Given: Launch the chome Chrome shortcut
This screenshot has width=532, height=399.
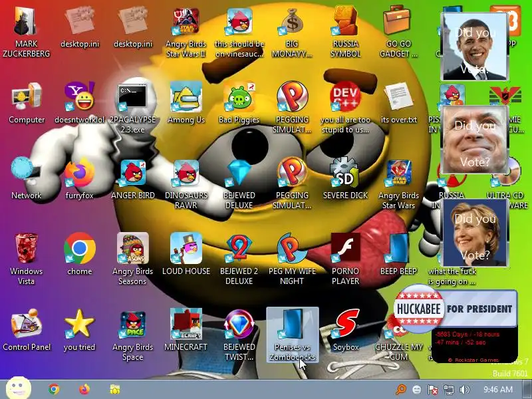Looking at the screenshot, I should point(79,255).
